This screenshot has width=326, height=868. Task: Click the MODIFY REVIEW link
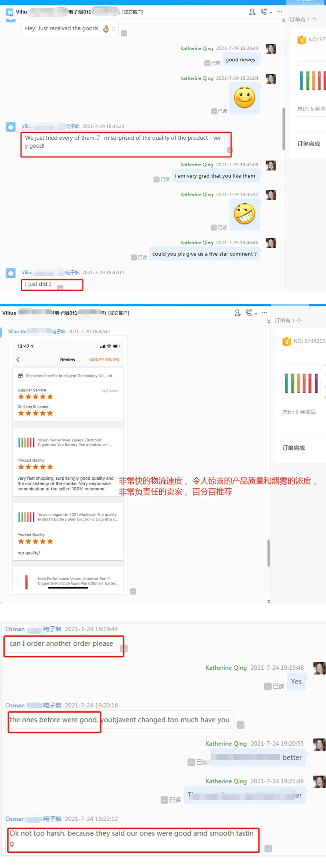click(104, 360)
